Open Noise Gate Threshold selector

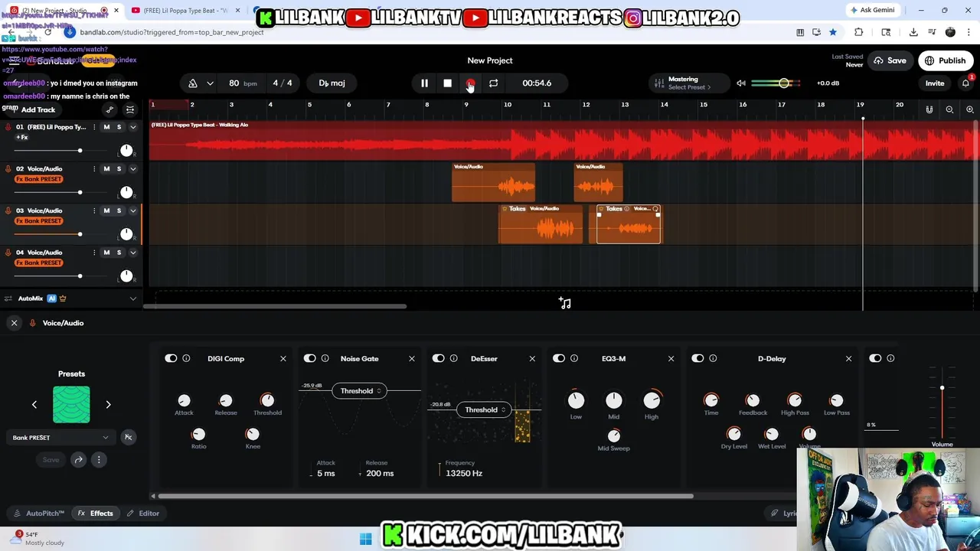click(x=359, y=391)
